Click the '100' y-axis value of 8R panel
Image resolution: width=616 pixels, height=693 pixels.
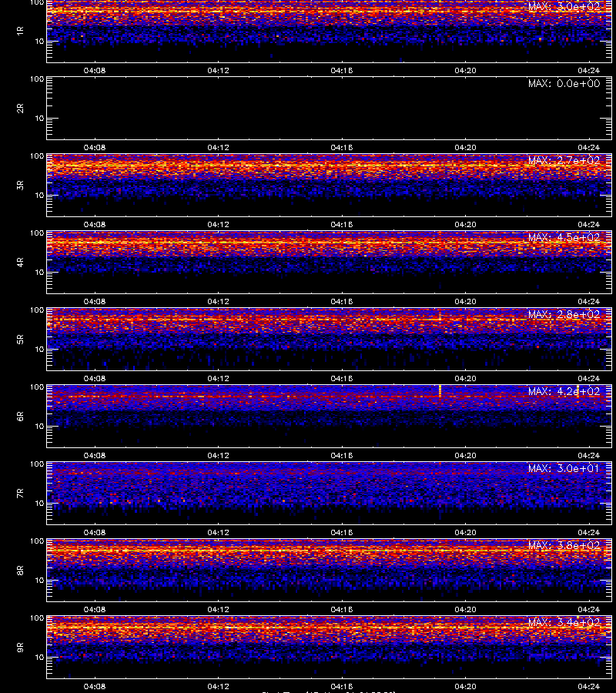coord(37,541)
